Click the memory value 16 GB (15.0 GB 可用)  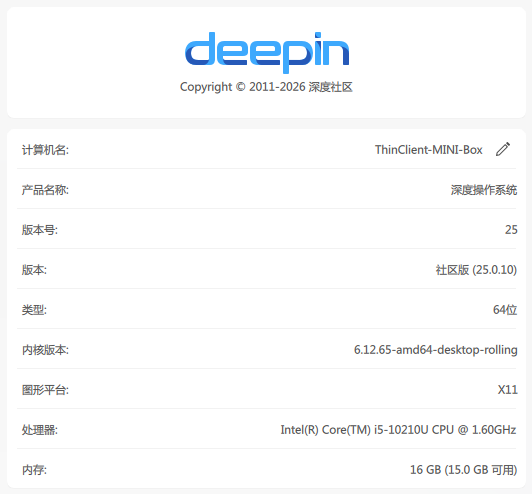[463, 470]
